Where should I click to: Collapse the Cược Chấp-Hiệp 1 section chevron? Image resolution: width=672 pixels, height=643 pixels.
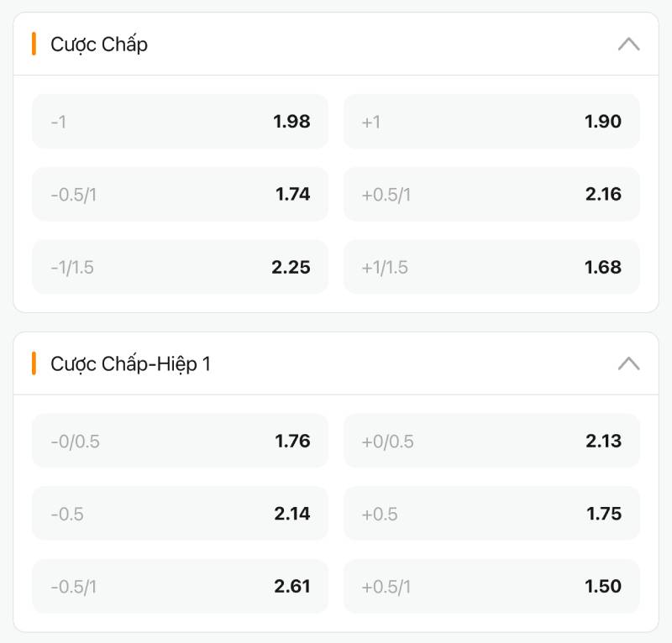coord(628,363)
